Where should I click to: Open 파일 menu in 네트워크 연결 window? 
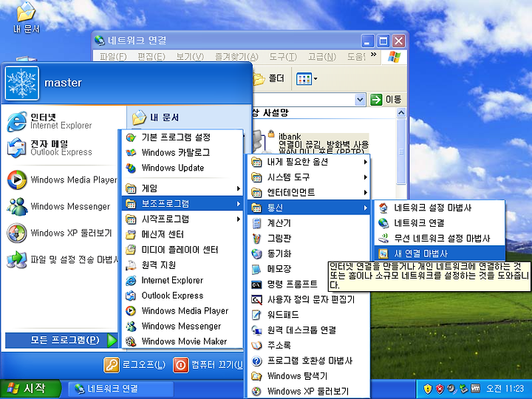click(x=113, y=57)
